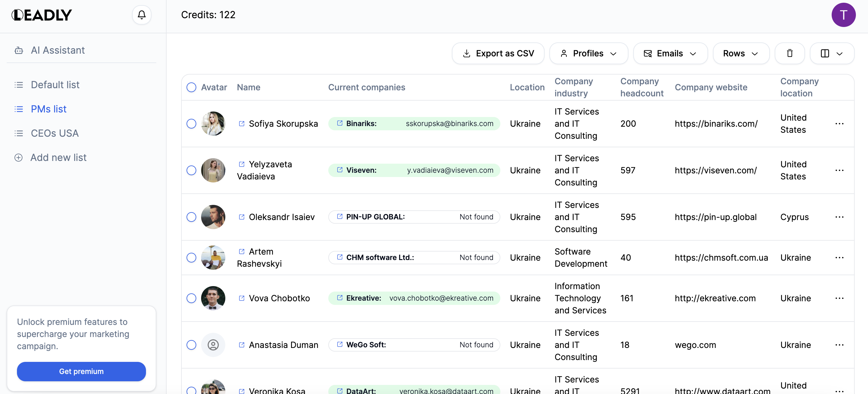
Task: Open the Rows dropdown
Action: click(740, 53)
